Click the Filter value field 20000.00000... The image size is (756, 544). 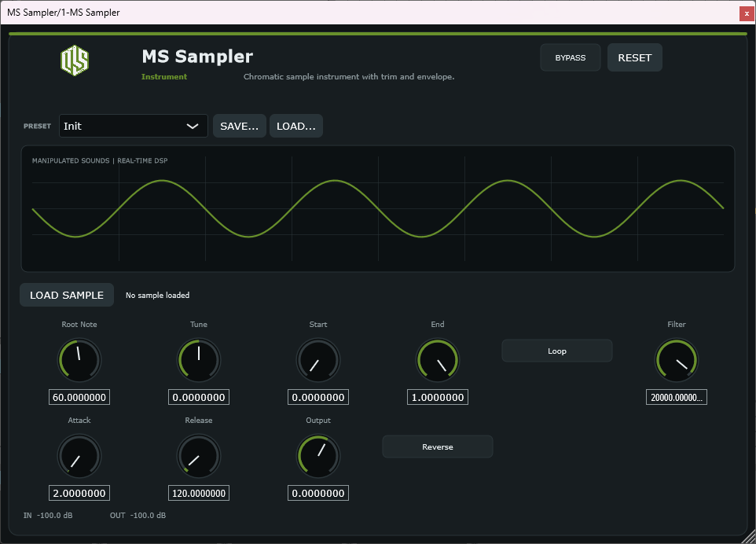pyautogui.click(x=677, y=397)
